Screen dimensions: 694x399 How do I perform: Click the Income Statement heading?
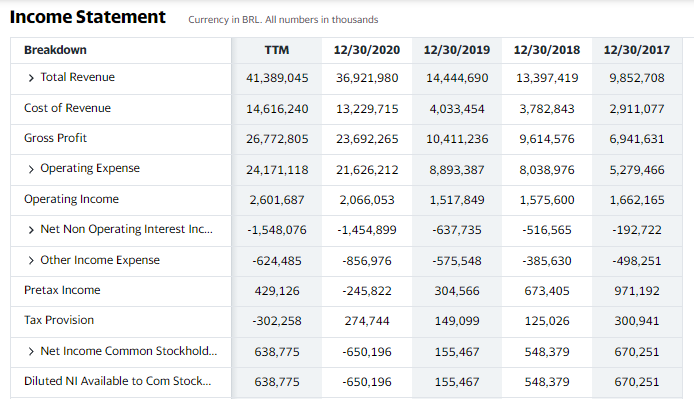(88, 17)
